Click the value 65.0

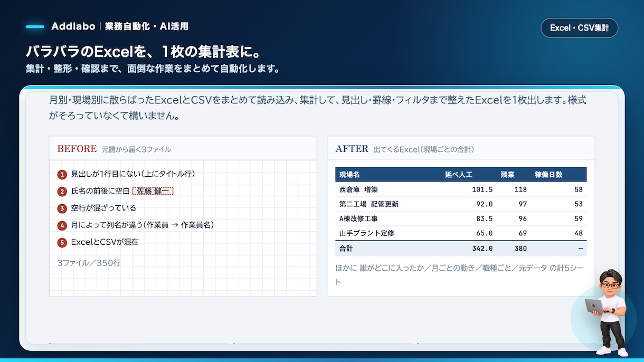pos(484,233)
